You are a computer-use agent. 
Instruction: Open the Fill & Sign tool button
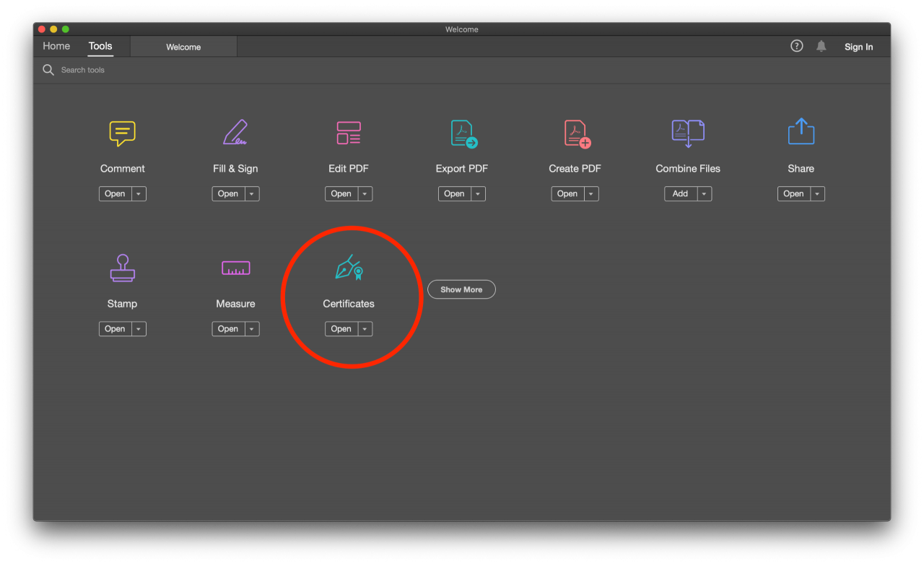228,194
